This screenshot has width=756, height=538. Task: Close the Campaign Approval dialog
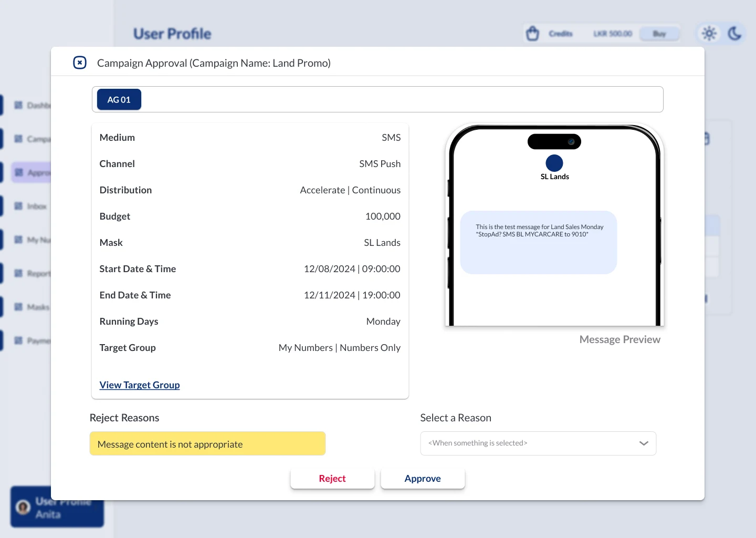[x=80, y=63]
